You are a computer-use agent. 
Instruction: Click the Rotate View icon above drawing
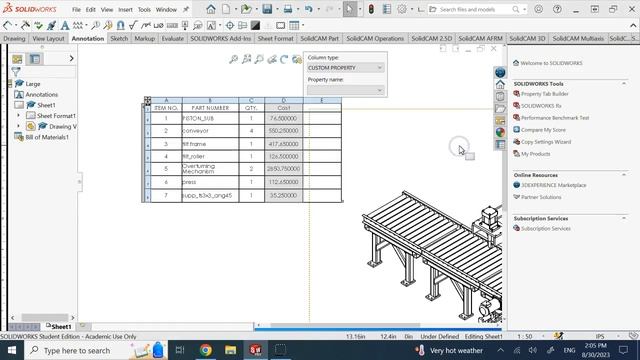pyautogui.click(x=284, y=60)
